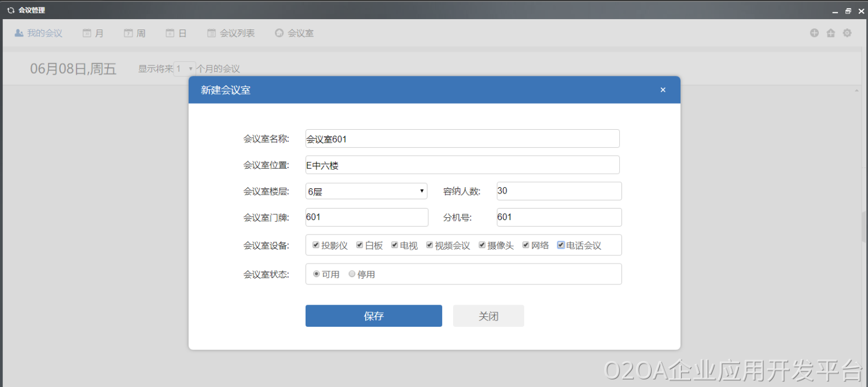Click the add meeting plus-circle icon
Image resolution: width=868 pixels, height=387 pixels.
click(814, 33)
